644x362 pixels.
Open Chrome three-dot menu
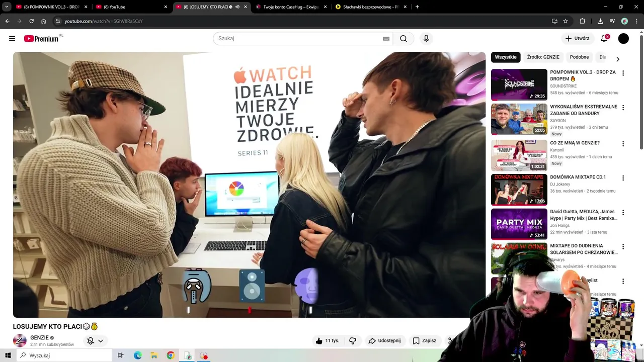pos(636,21)
